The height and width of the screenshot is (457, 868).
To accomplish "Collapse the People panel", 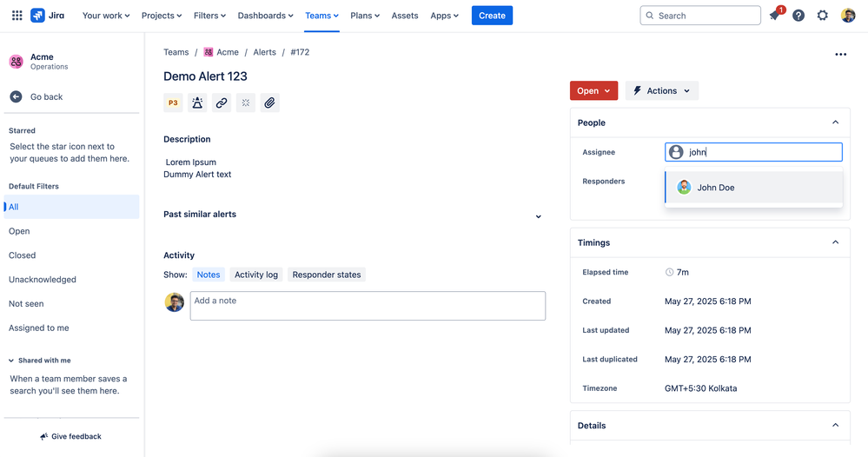I will (x=835, y=123).
